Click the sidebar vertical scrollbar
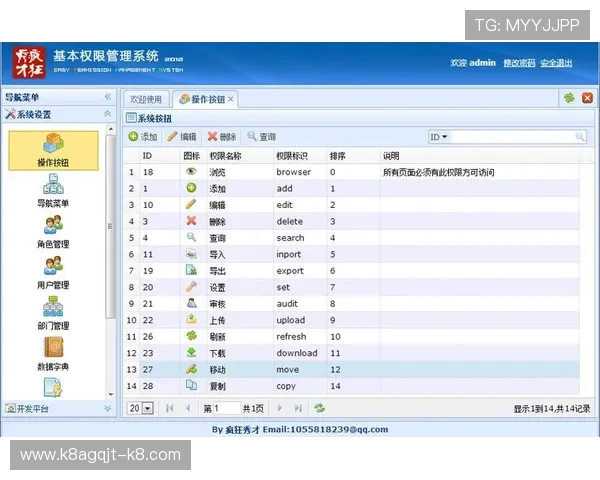Image resolution: width=600 pixels, height=480 pixels. tap(111, 226)
